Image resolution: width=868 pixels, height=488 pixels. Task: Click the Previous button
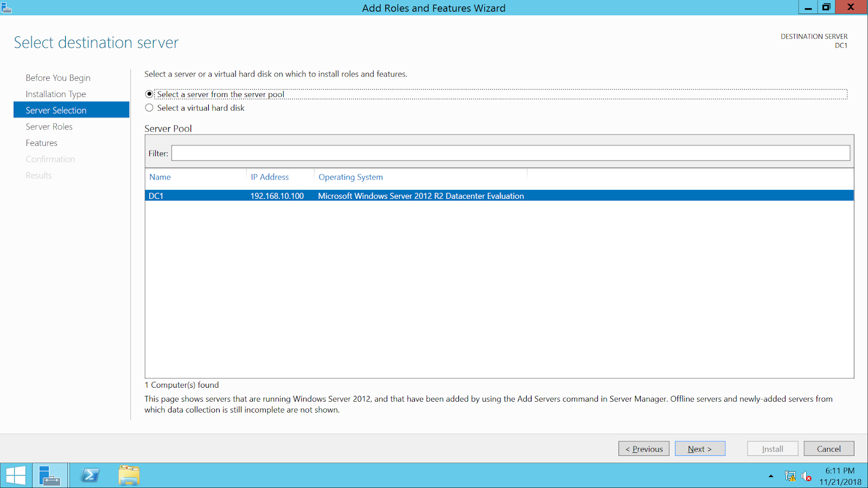tap(644, 448)
